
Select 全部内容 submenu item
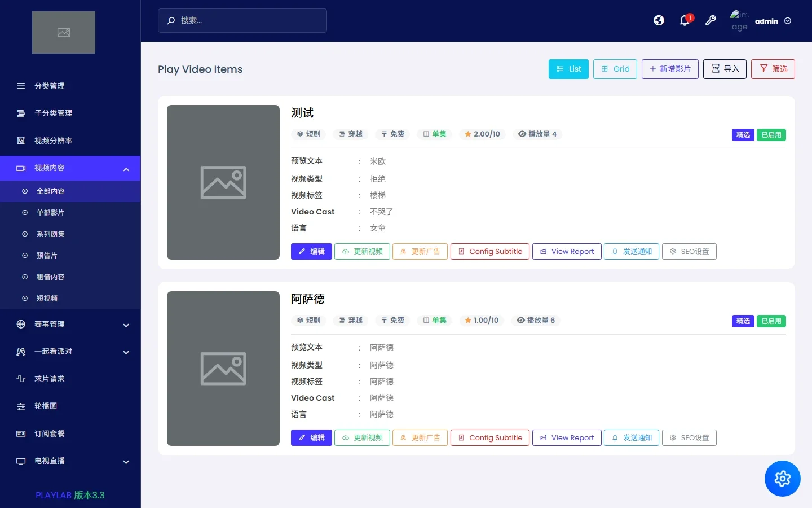70,191
